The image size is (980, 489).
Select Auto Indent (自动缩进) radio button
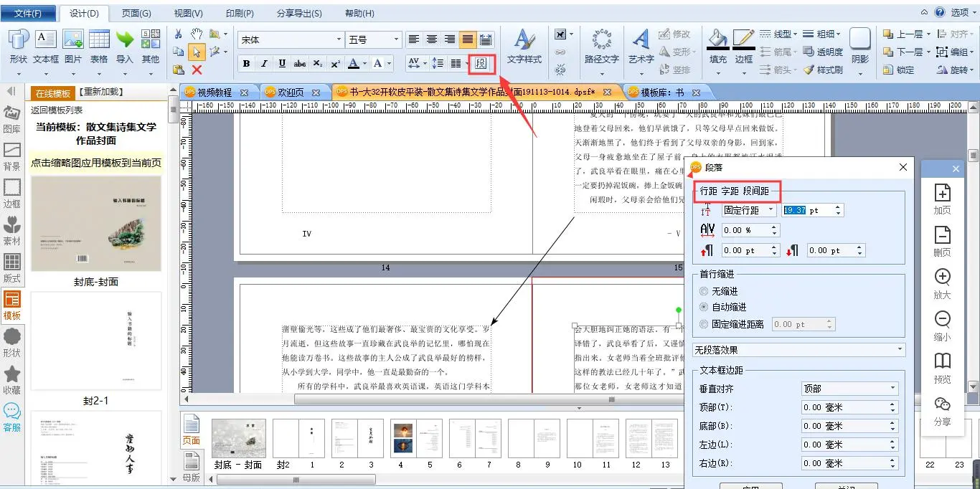(704, 307)
